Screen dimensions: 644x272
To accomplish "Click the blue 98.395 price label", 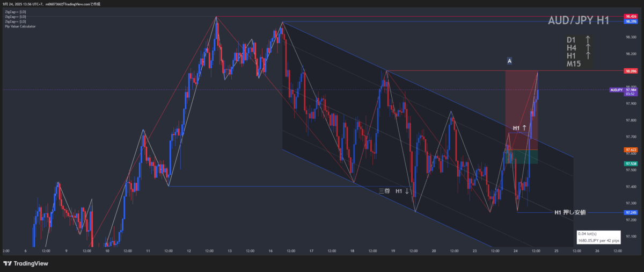I will pyautogui.click(x=631, y=22).
